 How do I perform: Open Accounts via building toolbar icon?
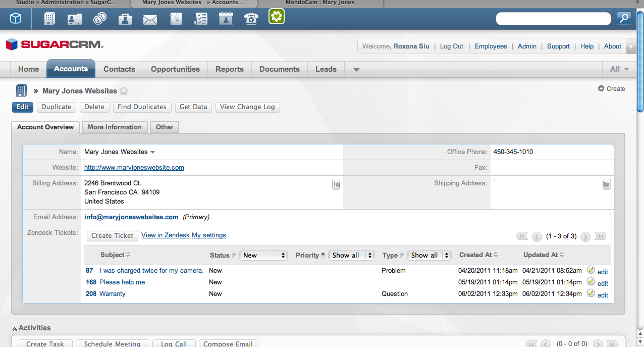tap(49, 19)
